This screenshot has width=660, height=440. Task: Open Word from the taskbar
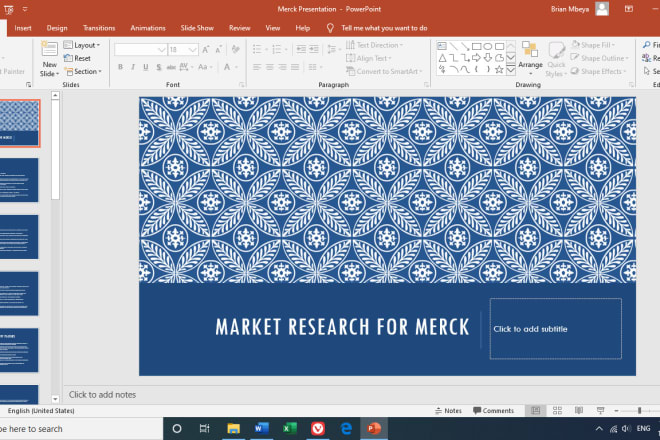coord(261,429)
